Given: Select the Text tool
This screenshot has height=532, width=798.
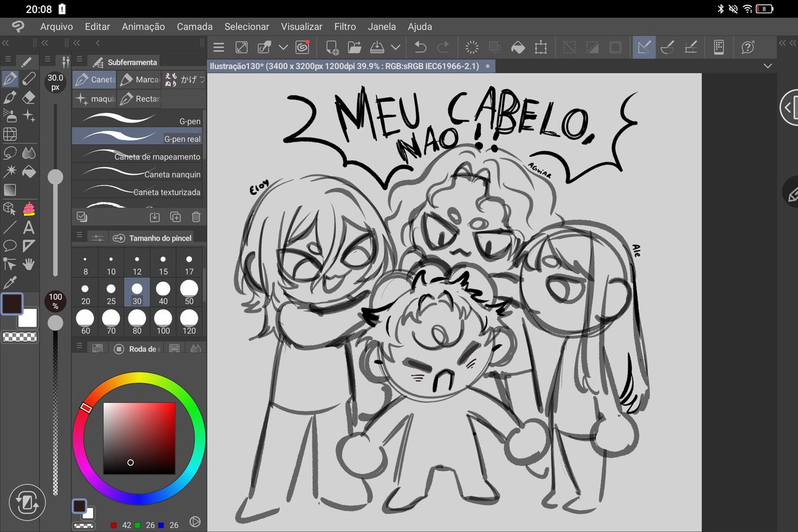Looking at the screenshot, I should 29,227.
